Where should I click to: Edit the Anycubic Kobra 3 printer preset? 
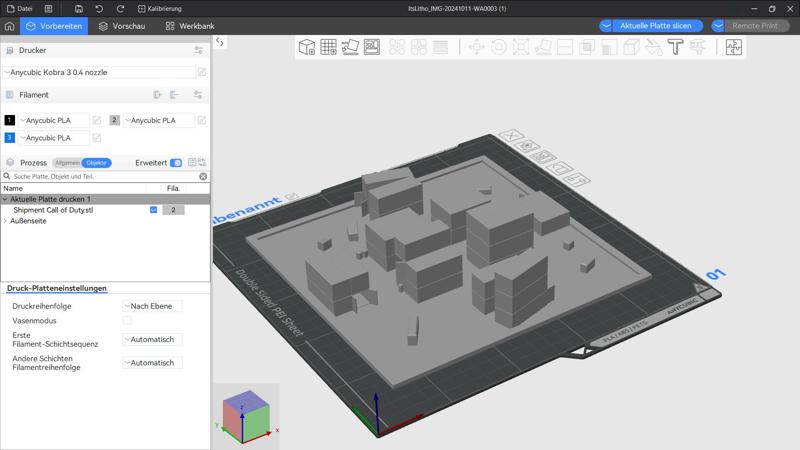tap(202, 72)
